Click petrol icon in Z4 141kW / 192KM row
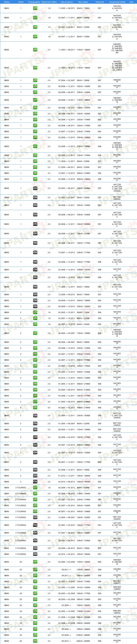The height and width of the screenshot is (644, 137). click(35, 587)
